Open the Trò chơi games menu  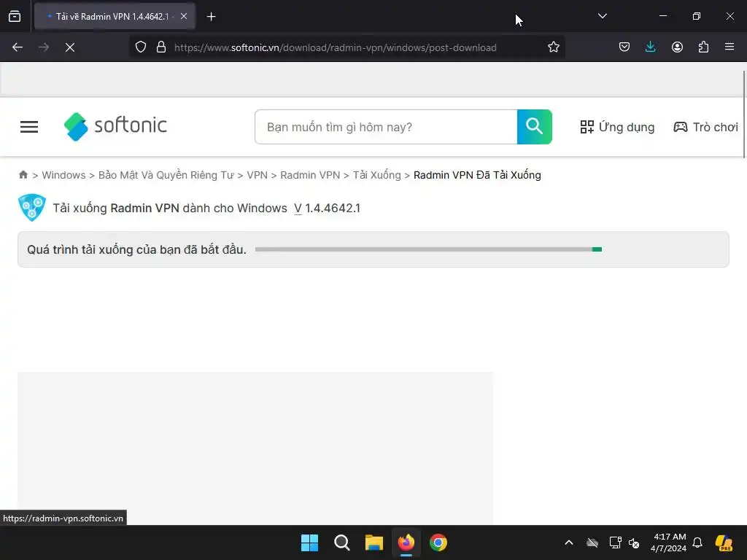[x=705, y=127]
